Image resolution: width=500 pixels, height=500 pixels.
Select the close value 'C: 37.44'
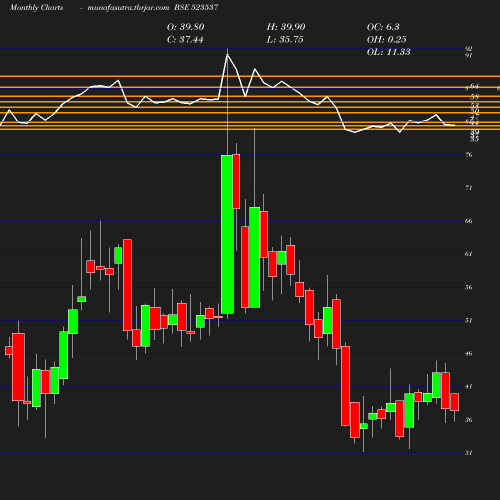185,40
